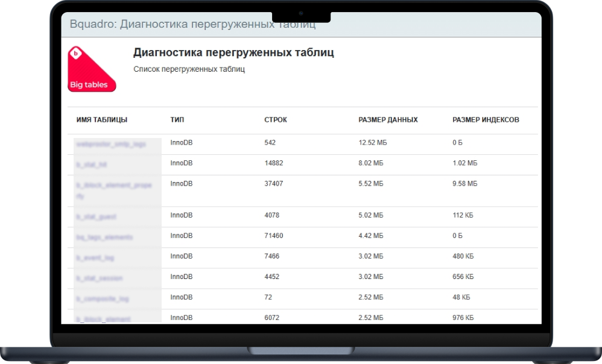Select the row count cell 71460
The height and width of the screenshot is (364, 602).
[274, 236]
